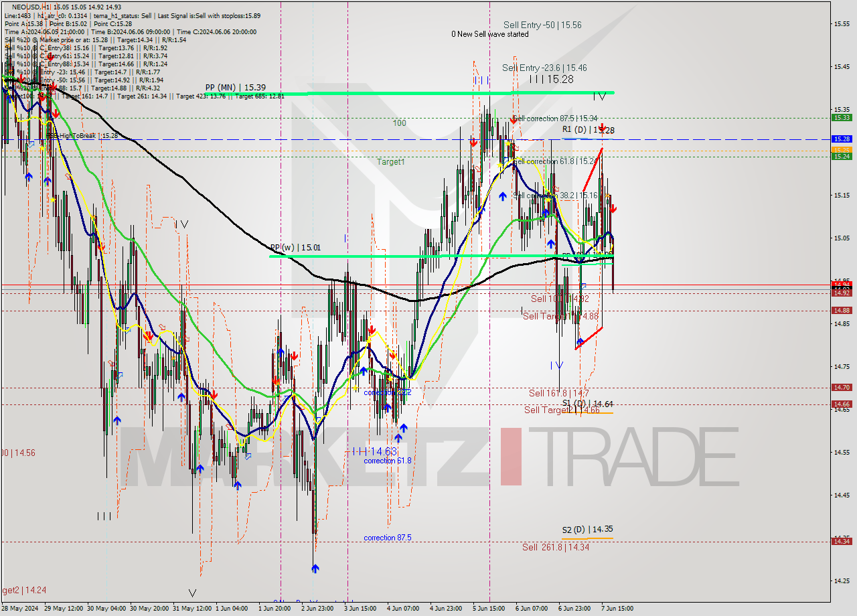Select the Sell Entry -50 | 15.56 label
The height and width of the screenshot is (616, 857).
tap(542, 25)
